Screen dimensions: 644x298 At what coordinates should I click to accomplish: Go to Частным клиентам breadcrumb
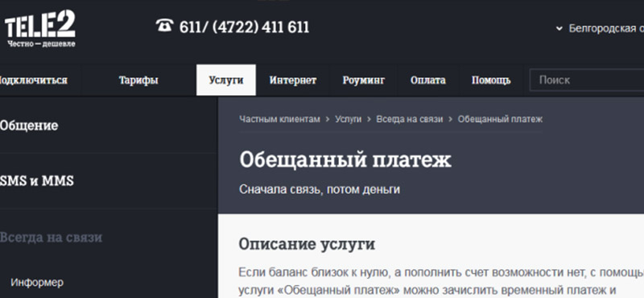point(279,119)
